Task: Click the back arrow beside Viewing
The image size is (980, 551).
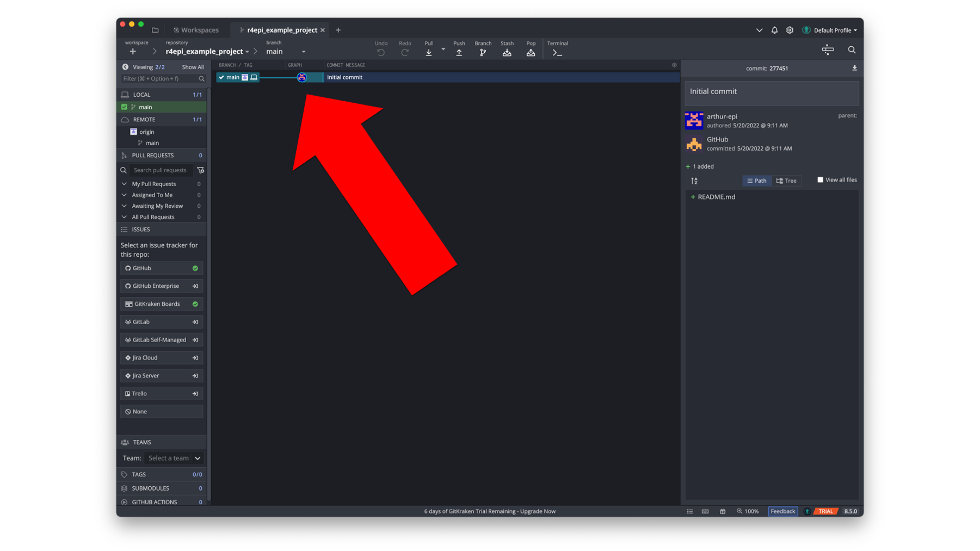Action: pyautogui.click(x=125, y=67)
